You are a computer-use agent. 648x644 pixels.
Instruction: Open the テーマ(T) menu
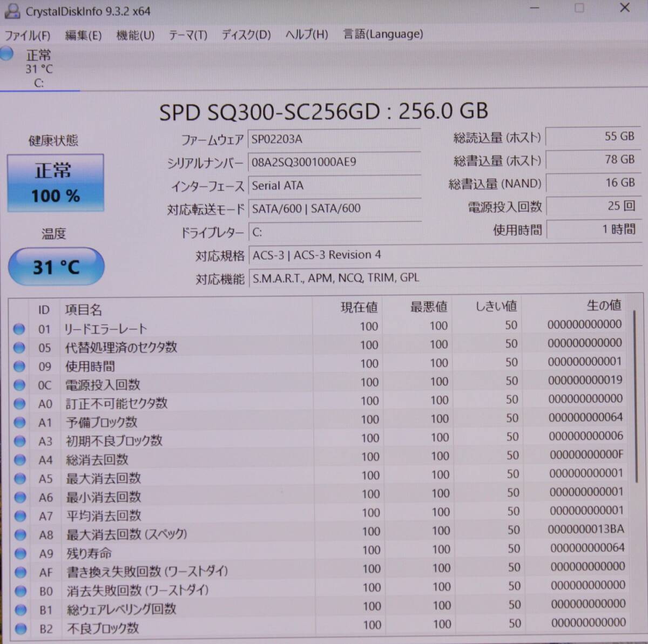tap(187, 35)
